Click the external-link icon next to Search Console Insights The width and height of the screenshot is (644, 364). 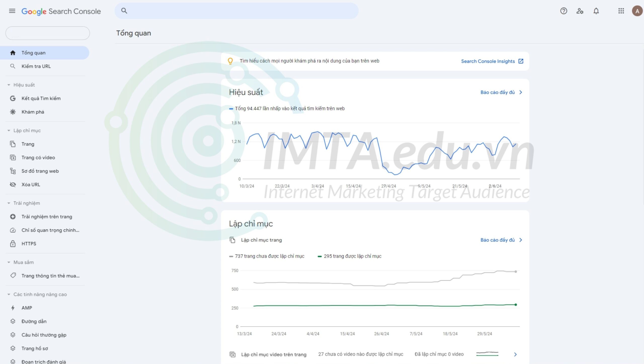click(521, 61)
